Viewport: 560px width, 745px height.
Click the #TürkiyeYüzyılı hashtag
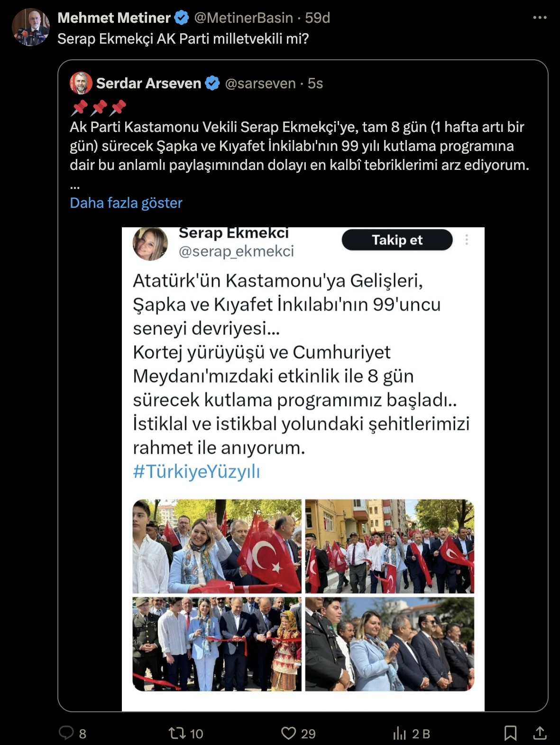196,472
